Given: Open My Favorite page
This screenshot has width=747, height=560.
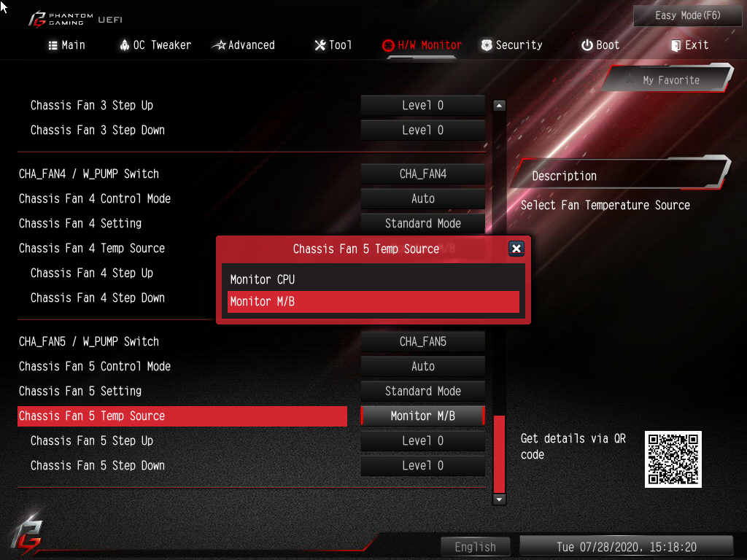Looking at the screenshot, I should point(670,80).
